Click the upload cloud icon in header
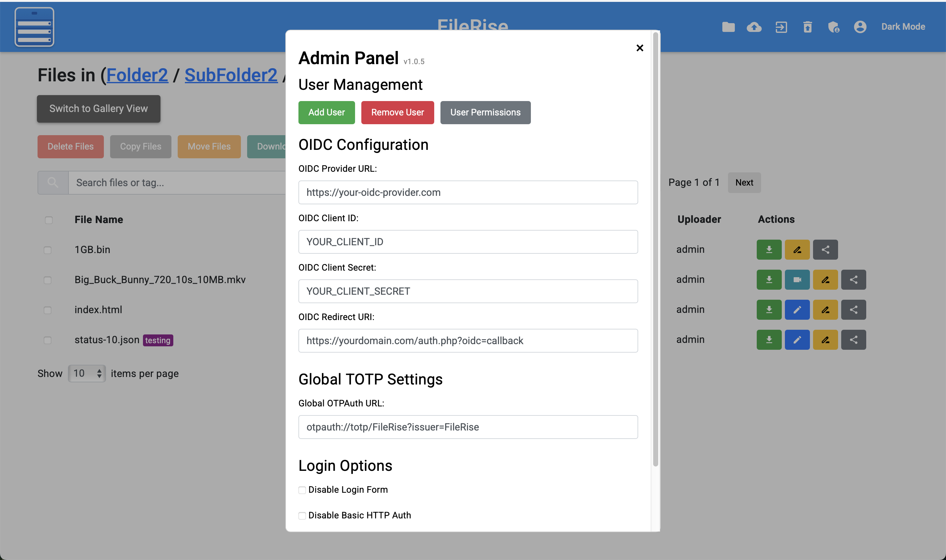946x560 pixels. tap(754, 27)
